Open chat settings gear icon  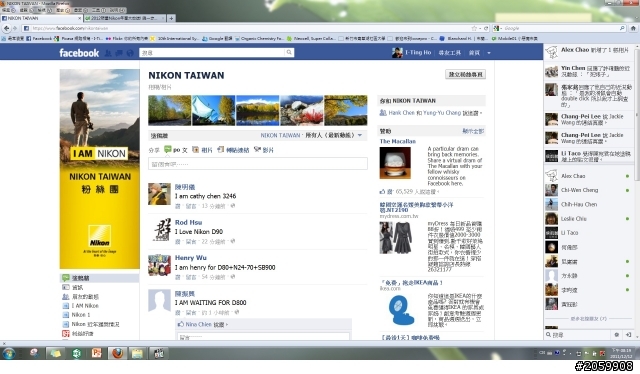[617, 335]
